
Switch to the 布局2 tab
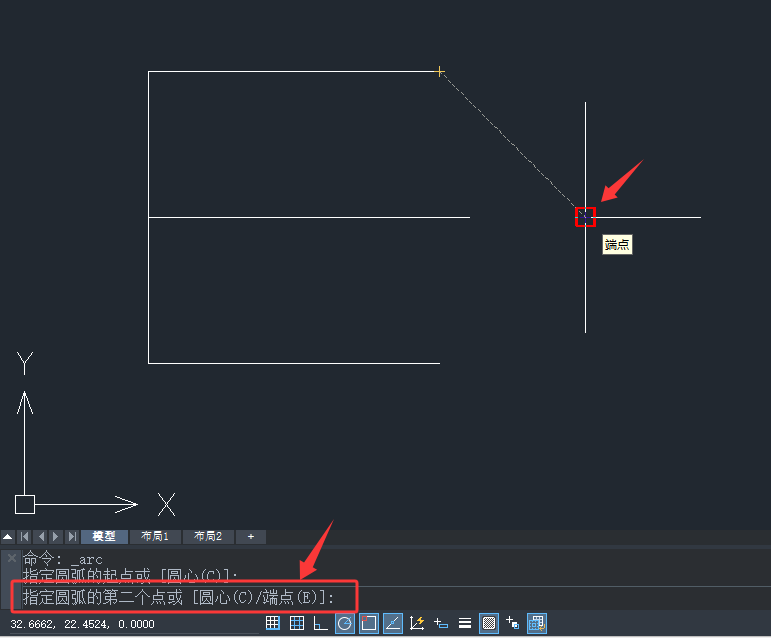[x=208, y=536]
